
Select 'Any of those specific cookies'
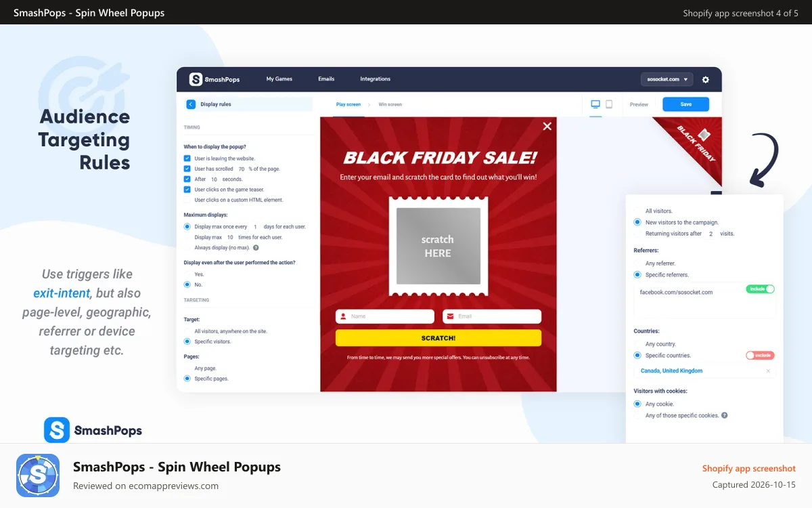tap(637, 415)
